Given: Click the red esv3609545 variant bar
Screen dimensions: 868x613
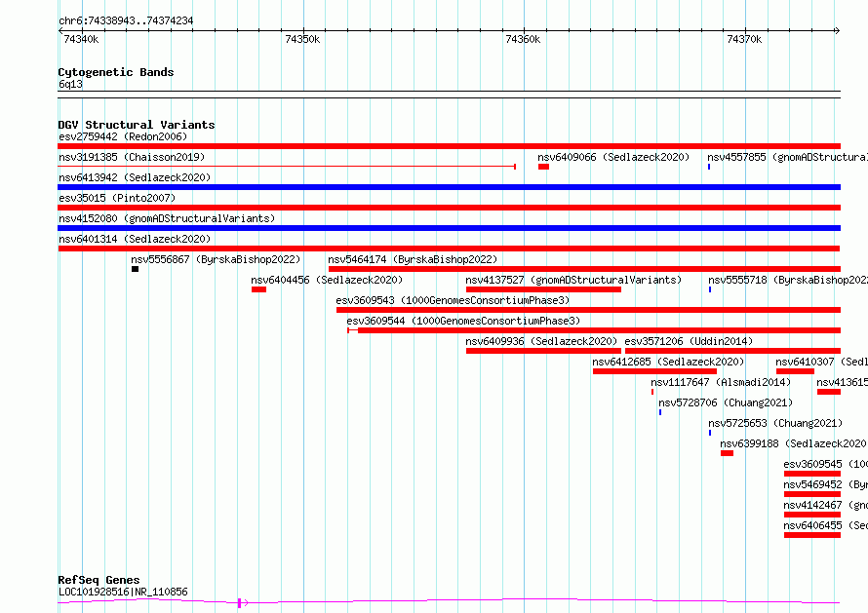Looking at the screenshot, I should click(x=812, y=474).
